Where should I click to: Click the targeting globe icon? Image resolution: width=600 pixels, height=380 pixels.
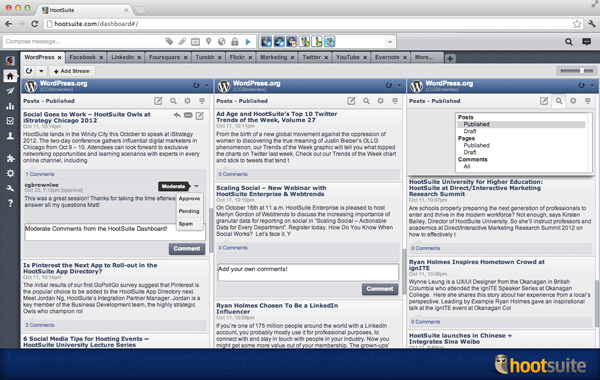point(222,41)
